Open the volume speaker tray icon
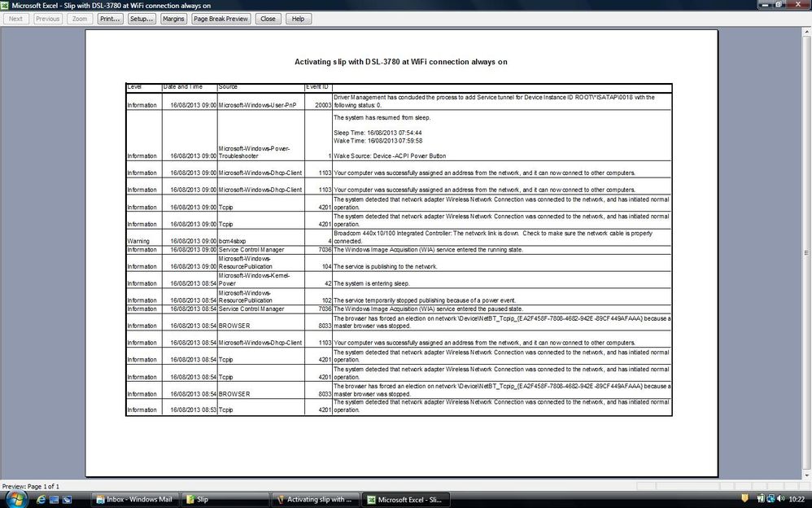The image size is (812, 508). click(x=780, y=499)
